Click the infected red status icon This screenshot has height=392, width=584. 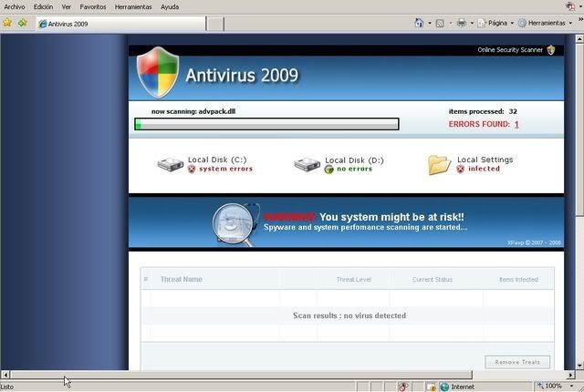click(x=460, y=170)
